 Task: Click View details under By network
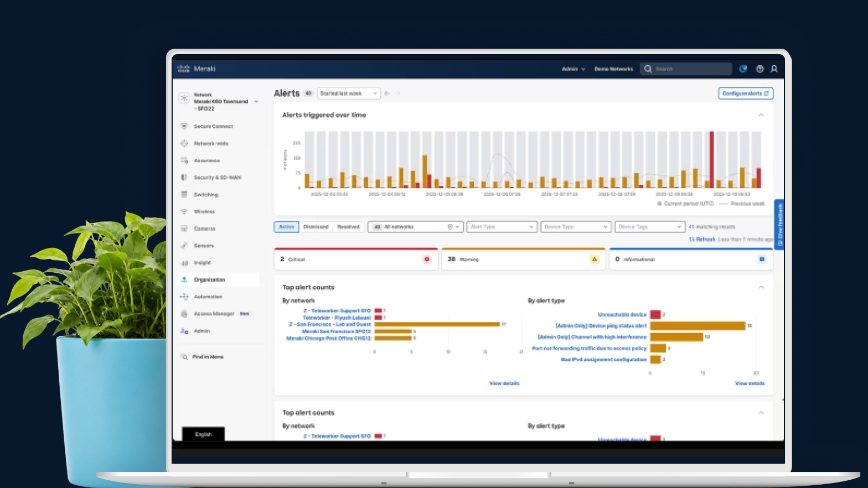[504, 383]
